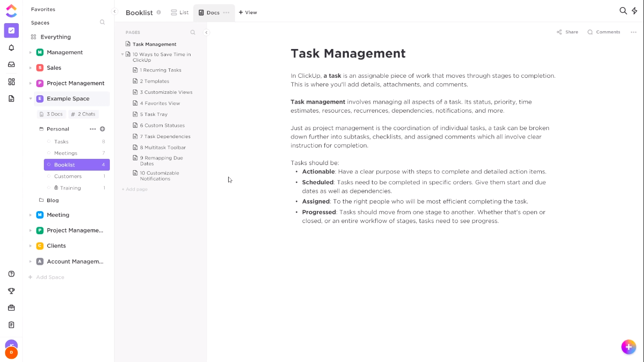Click the colorful quick create button
This screenshot has width=644, height=362.
[x=628, y=347]
